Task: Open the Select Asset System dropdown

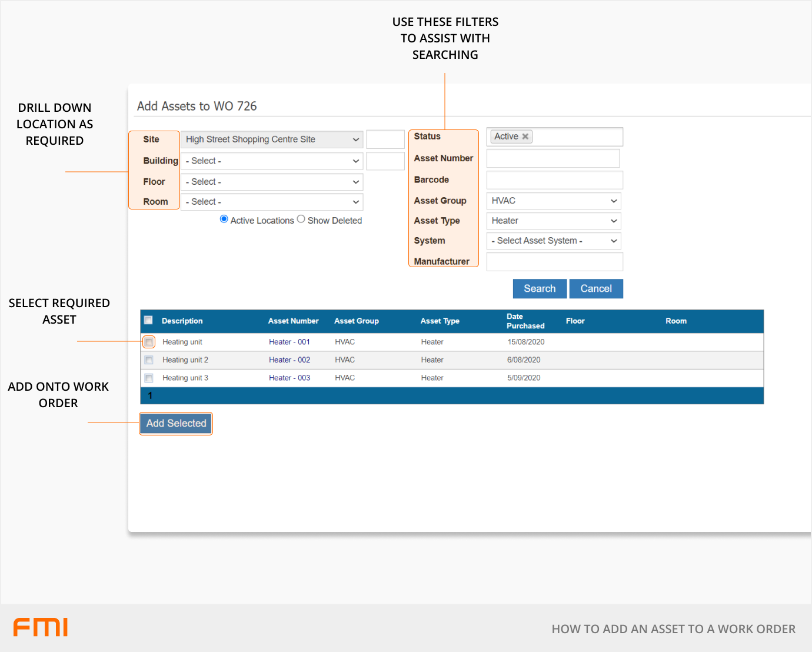Action: click(554, 241)
